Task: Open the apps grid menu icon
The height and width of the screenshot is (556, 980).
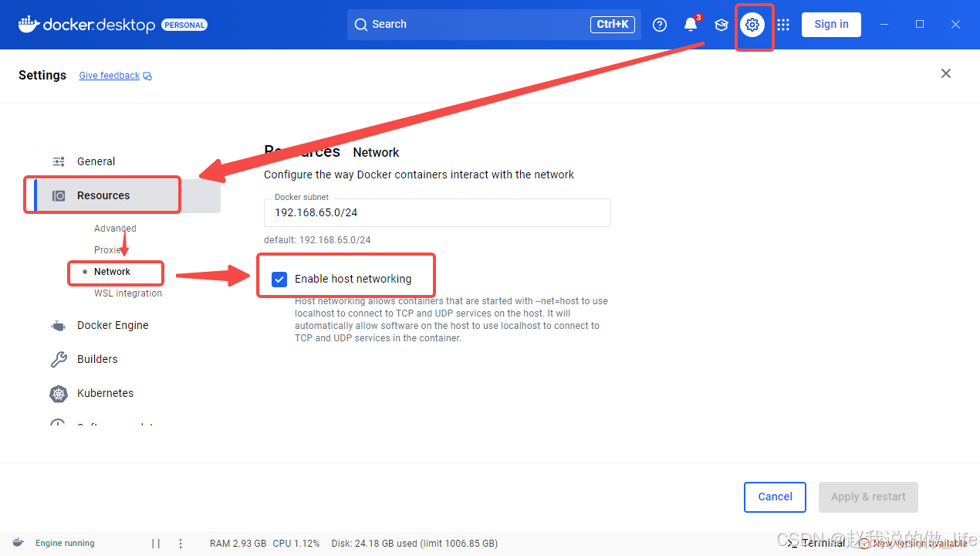Action: tap(783, 25)
